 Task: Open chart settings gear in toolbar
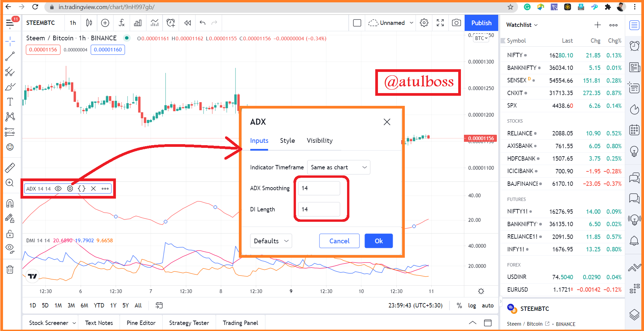pyautogui.click(x=424, y=23)
